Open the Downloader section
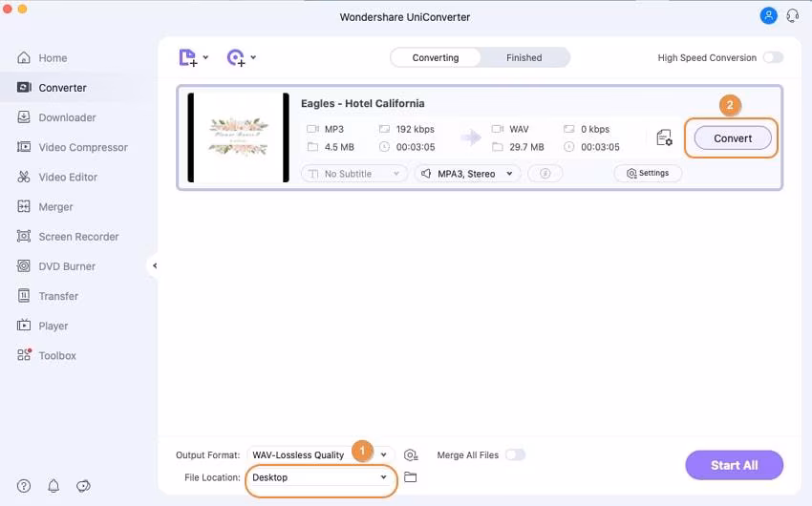Screen dimensions: 812x506 (56, 117)
